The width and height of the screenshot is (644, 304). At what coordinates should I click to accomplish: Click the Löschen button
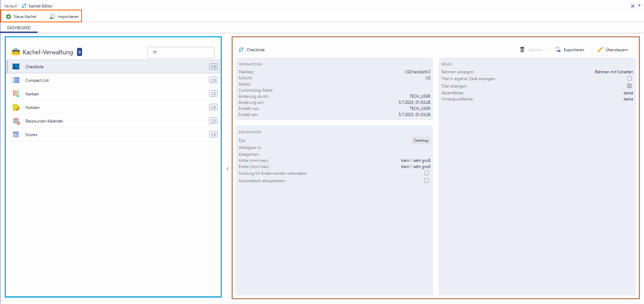[x=531, y=50]
